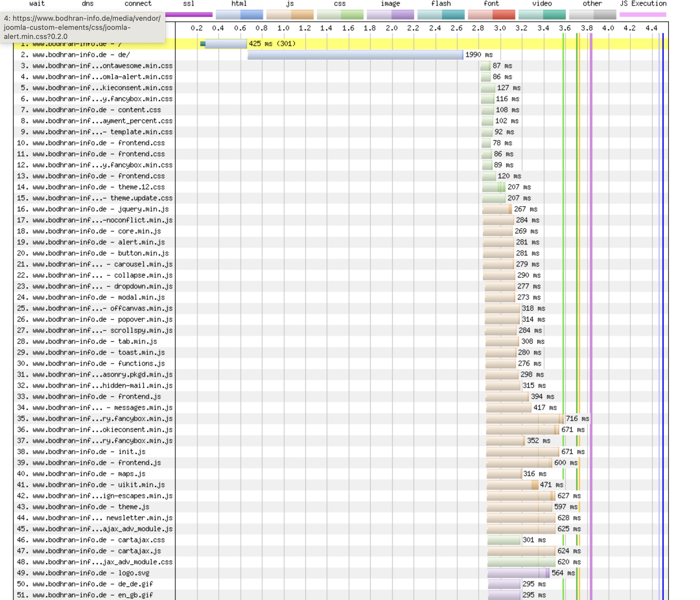Select row 36 okieconsent.min.js
This screenshot has height=600, width=700.
(x=95, y=430)
